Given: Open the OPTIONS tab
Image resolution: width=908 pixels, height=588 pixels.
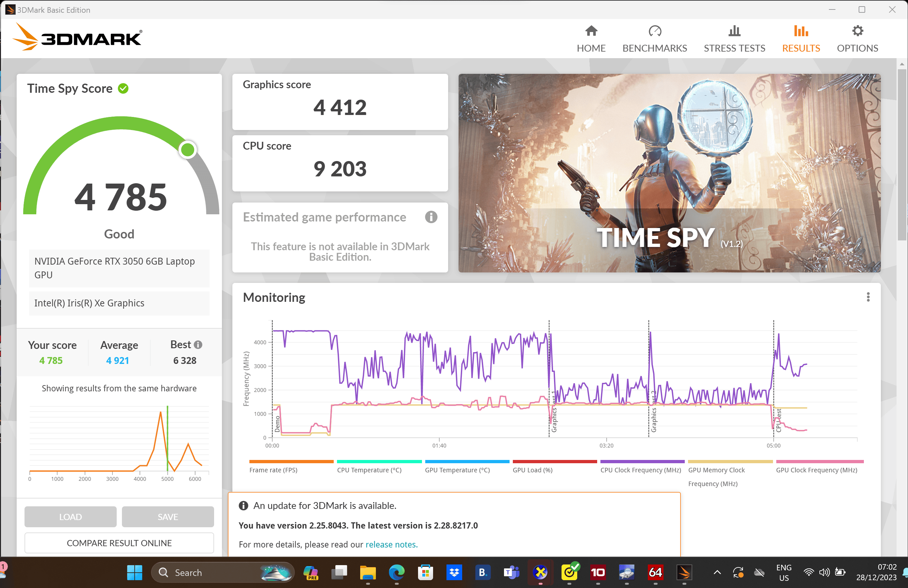Looking at the screenshot, I should click(x=857, y=39).
